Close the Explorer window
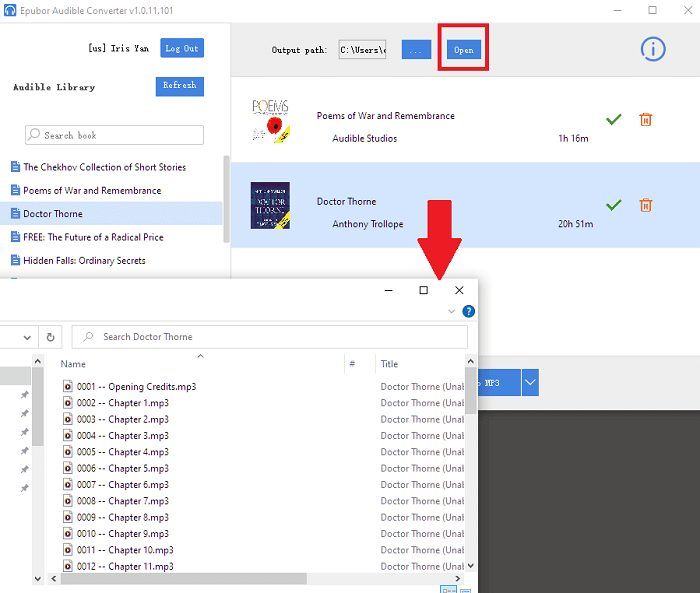Viewport: 700px width, 593px height. point(459,290)
